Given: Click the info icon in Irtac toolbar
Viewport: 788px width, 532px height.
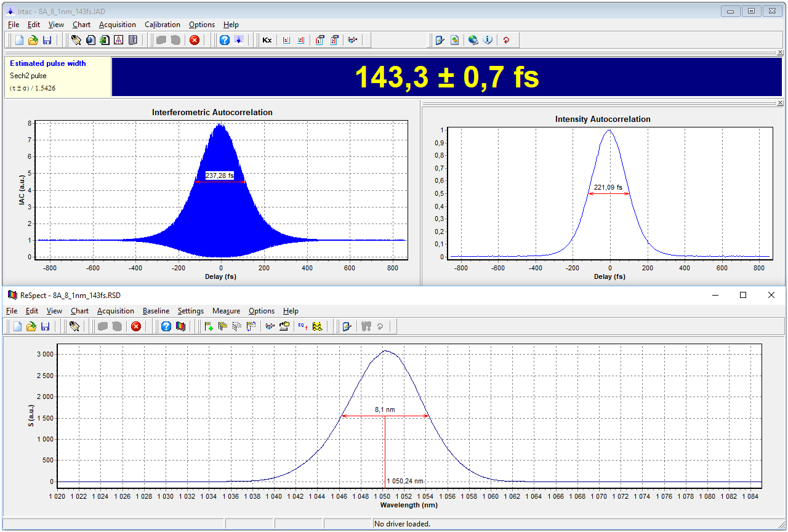Looking at the screenshot, I should point(488,40).
